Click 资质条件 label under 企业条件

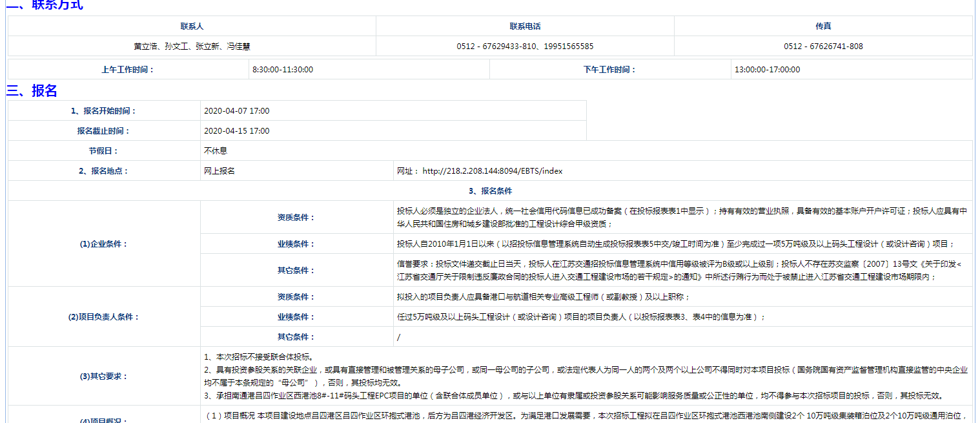(296, 218)
